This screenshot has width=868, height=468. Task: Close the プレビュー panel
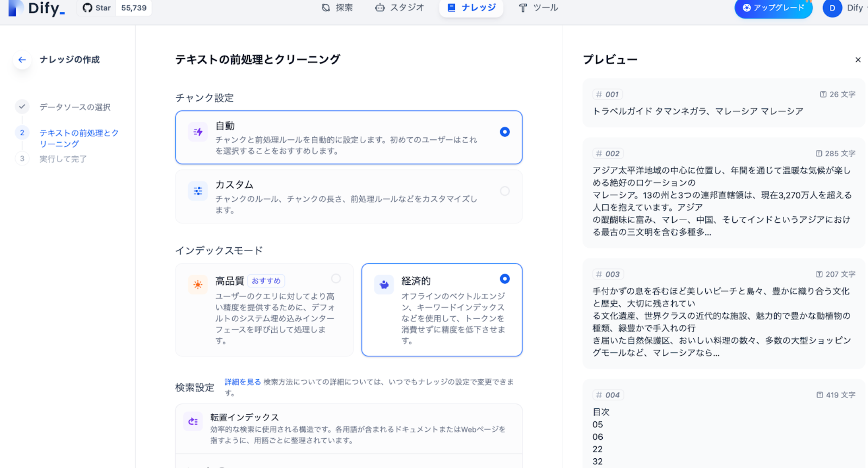pyautogui.click(x=858, y=60)
